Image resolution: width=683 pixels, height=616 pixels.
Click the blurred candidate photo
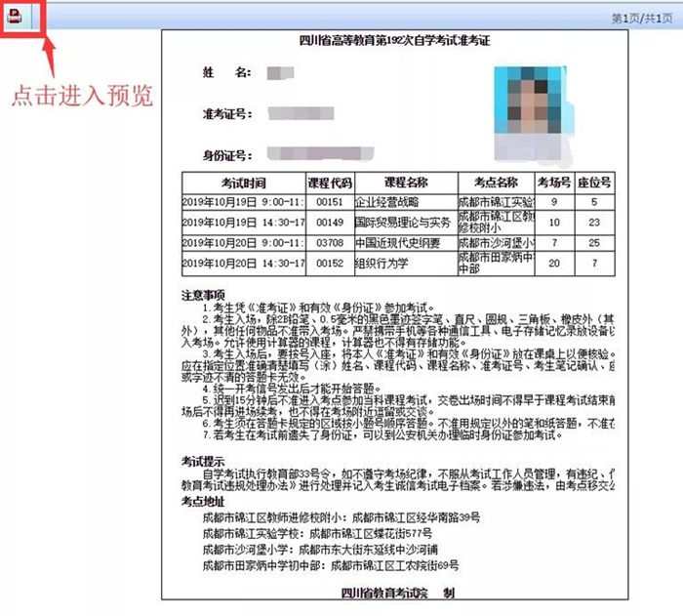(x=533, y=116)
